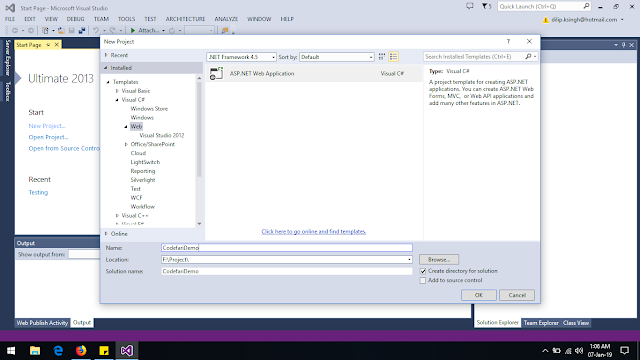Open the FILE menu
Image resolution: width=640 pixels, height=360 pixels.
pos(10,19)
